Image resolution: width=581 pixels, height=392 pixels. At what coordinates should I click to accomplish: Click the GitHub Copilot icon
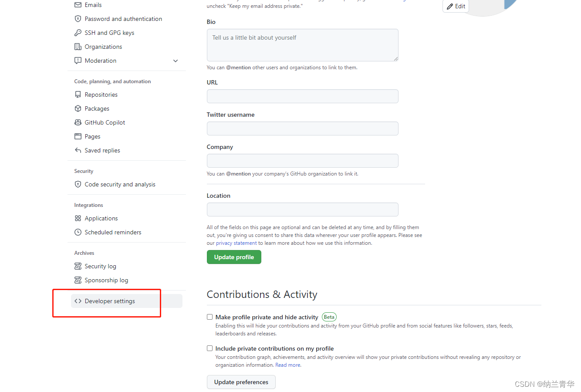[x=78, y=122]
